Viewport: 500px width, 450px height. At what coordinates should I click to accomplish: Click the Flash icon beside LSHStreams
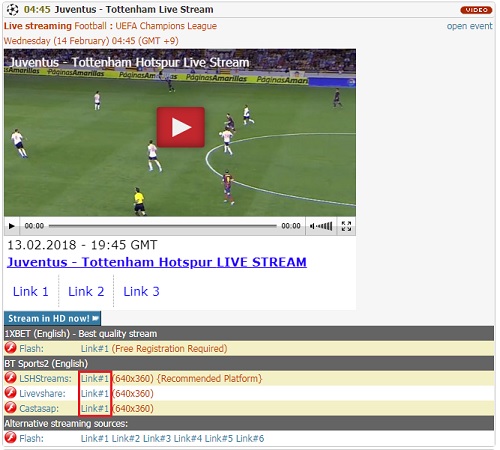coord(11,378)
